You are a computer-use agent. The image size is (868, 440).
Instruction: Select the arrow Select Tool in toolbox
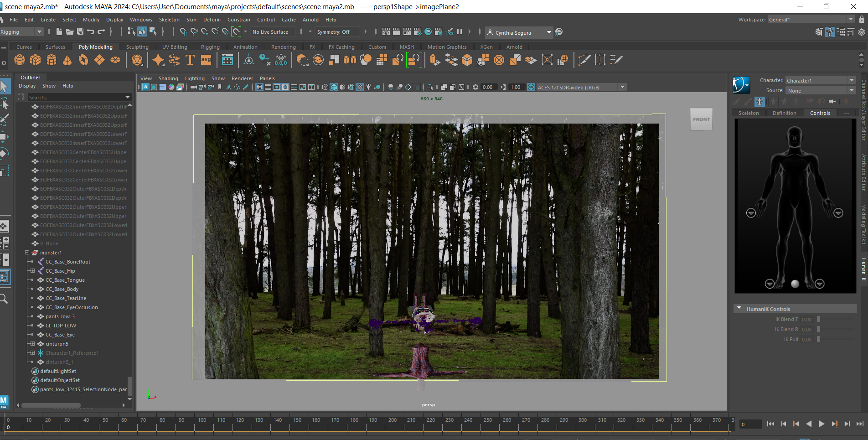coord(4,86)
